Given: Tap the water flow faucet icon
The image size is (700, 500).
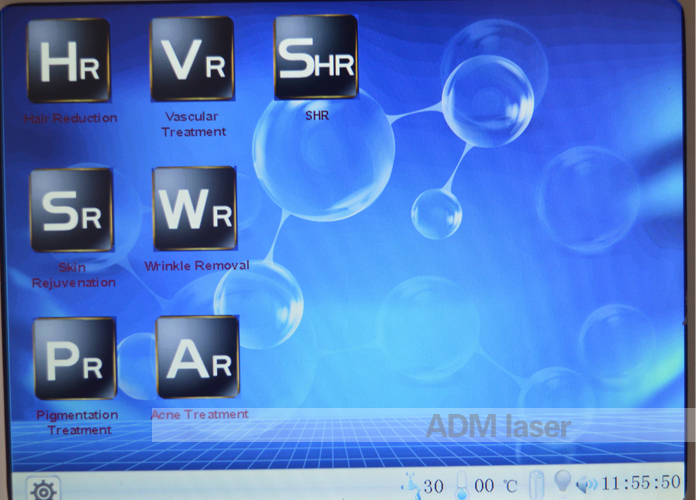Looking at the screenshot, I should [412, 486].
